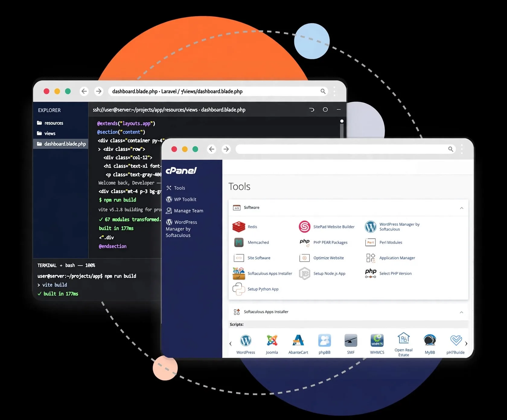Click the curved arrow icon in editor header
The image size is (507, 420).
[x=312, y=110]
